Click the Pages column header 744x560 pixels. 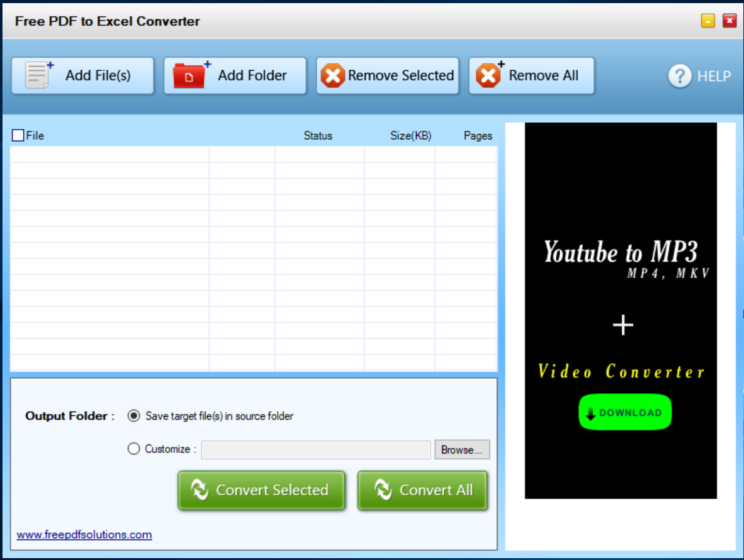(x=478, y=135)
